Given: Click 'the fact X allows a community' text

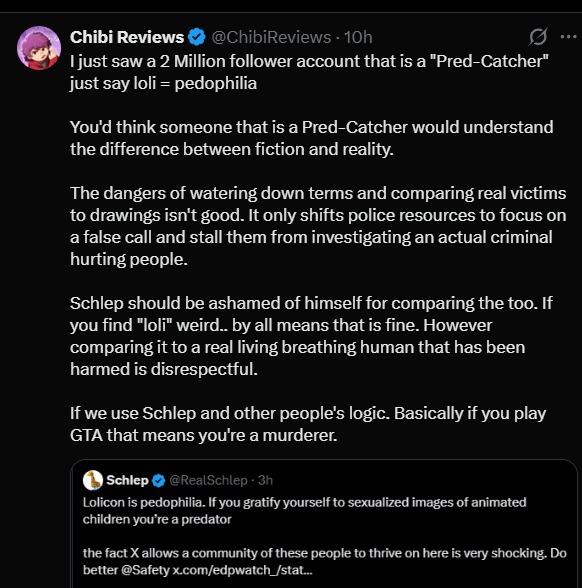Looking at the screenshot, I should point(324,561).
